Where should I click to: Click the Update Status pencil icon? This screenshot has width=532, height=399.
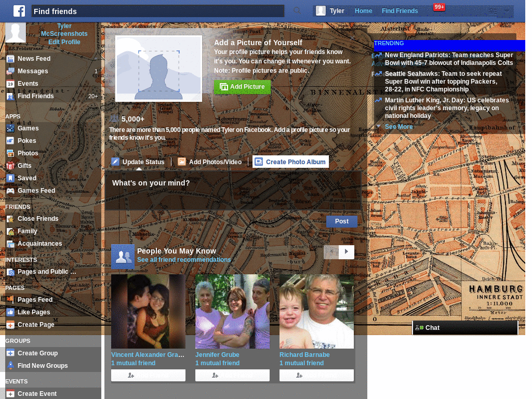tap(115, 162)
